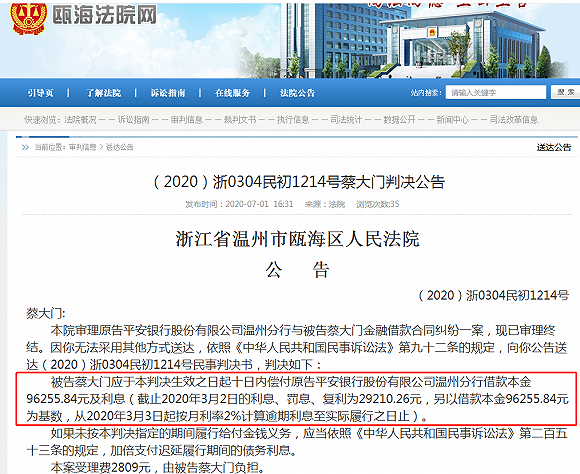Open 数据公开 quick browse link

[x=399, y=120]
